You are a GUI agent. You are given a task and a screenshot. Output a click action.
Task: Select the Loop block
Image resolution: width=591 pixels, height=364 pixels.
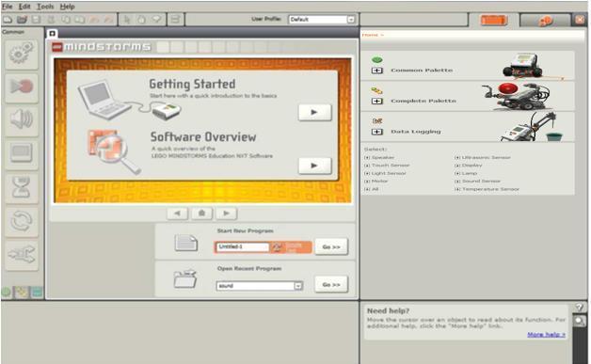click(x=22, y=221)
